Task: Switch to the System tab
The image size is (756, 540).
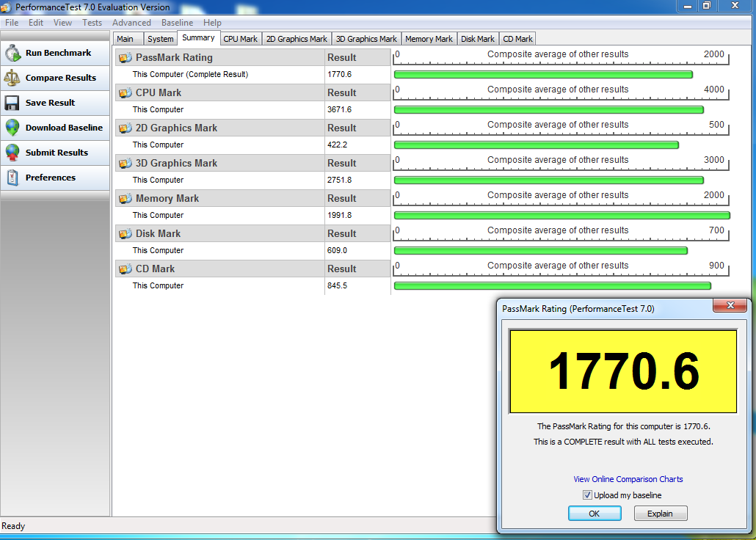Action: click(160, 39)
